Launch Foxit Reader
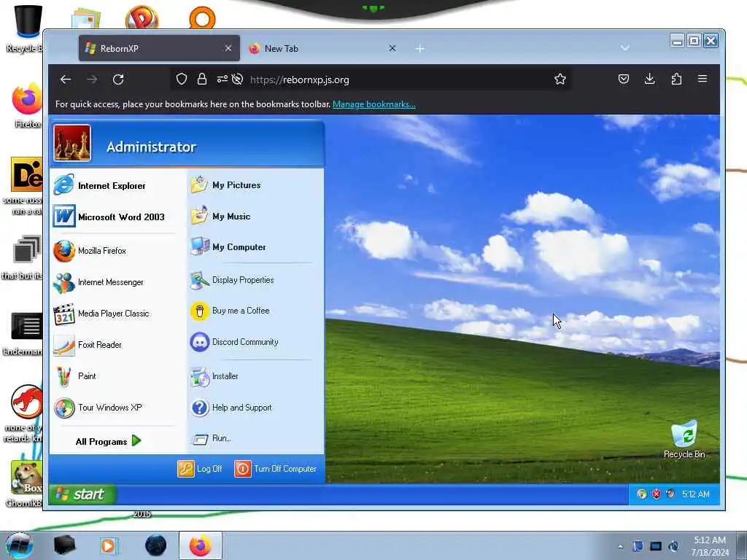Screen dimensions: 747x560 [x=88, y=344]
